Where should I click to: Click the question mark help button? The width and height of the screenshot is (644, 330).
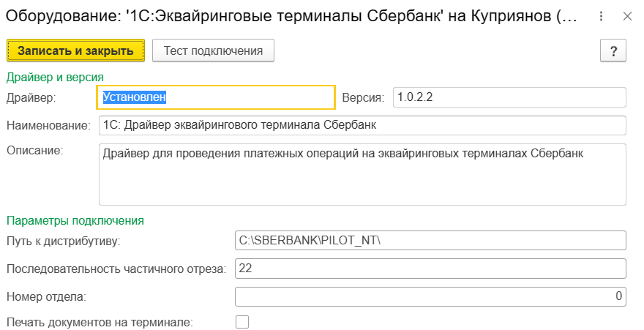[613, 50]
